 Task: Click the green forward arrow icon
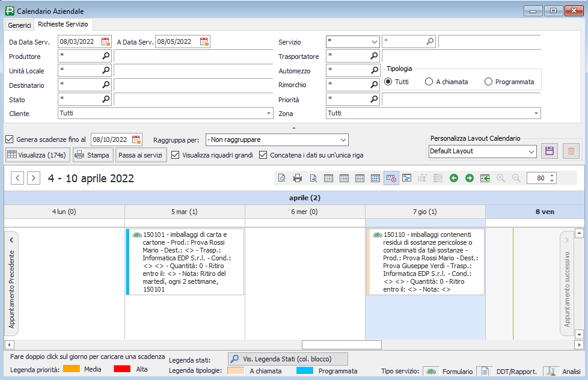click(469, 178)
